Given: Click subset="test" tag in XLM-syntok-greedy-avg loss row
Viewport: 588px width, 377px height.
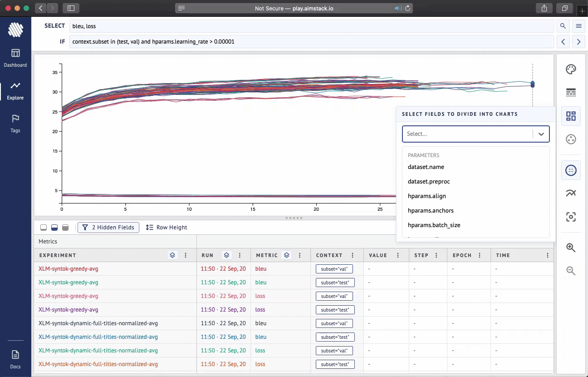Looking at the screenshot, I should (x=335, y=310).
